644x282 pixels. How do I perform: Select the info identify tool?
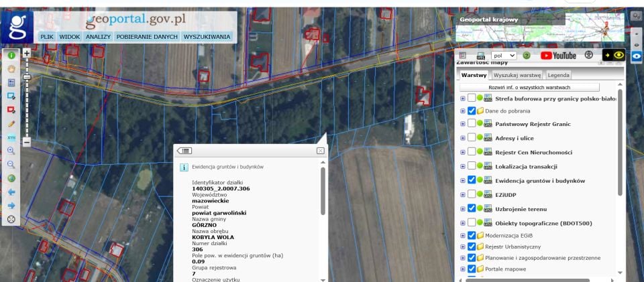click(x=11, y=55)
